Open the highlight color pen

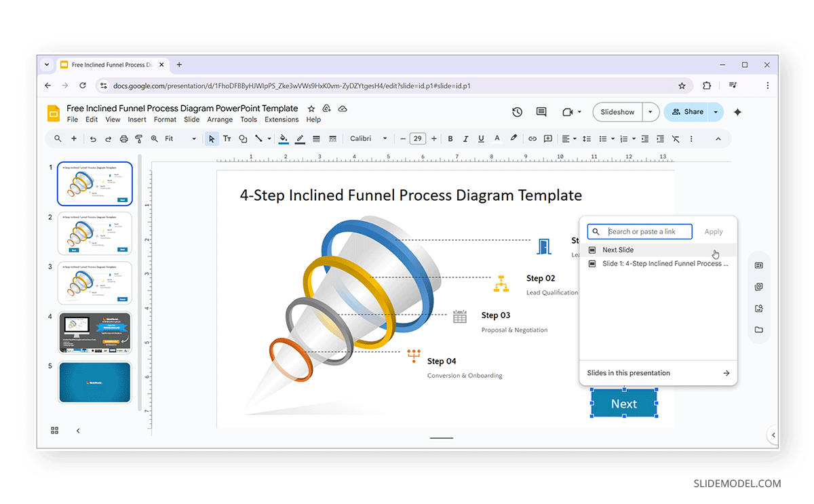tap(513, 138)
